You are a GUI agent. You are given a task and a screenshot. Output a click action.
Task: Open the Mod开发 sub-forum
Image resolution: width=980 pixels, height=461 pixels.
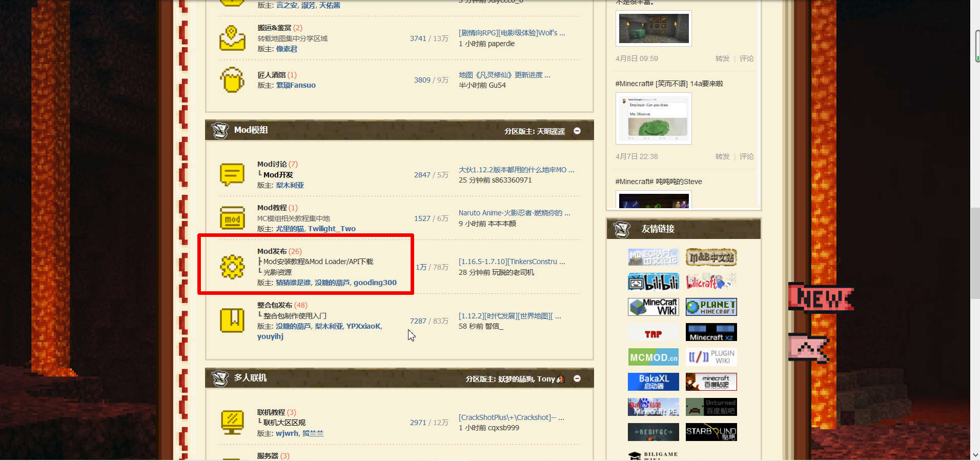tap(278, 175)
